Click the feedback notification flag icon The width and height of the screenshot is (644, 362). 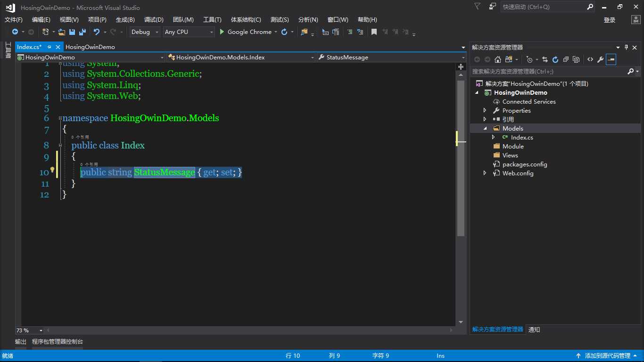point(478,7)
